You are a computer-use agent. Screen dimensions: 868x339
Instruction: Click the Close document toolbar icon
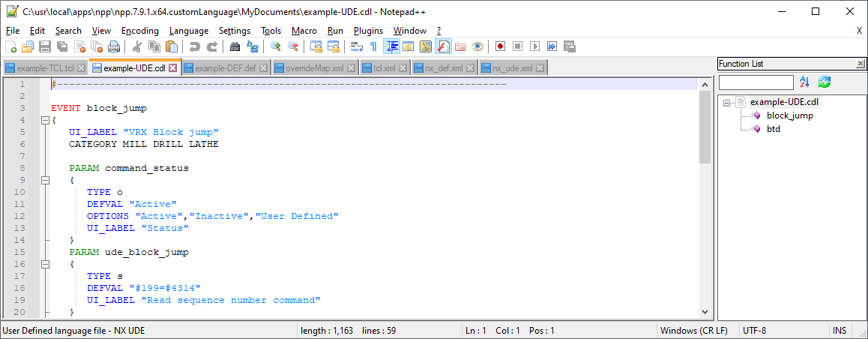click(x=79, y=46)
